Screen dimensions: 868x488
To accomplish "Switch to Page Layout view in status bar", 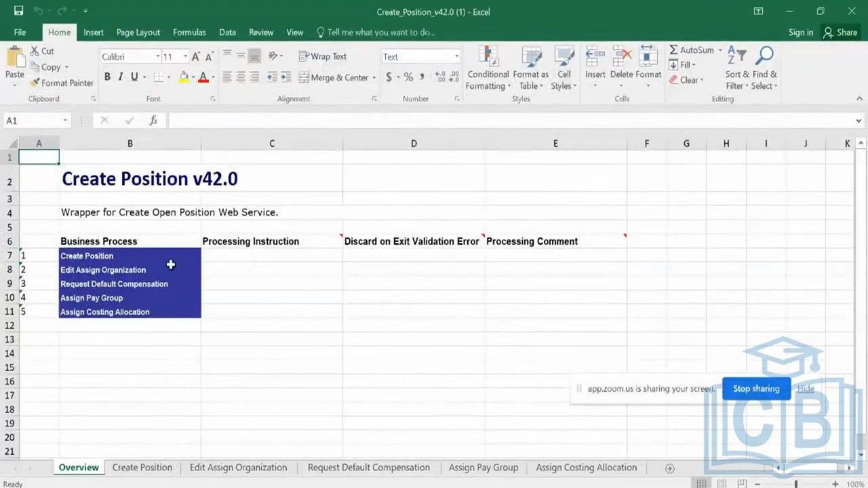I will [x=722, y=484].
